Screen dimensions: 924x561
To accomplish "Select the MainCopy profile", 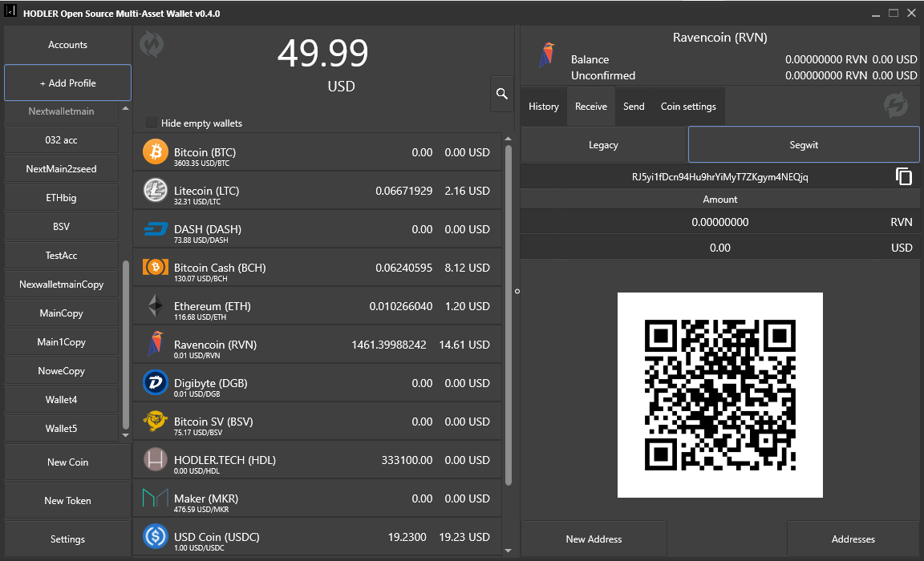I will [x=61, y=313].
